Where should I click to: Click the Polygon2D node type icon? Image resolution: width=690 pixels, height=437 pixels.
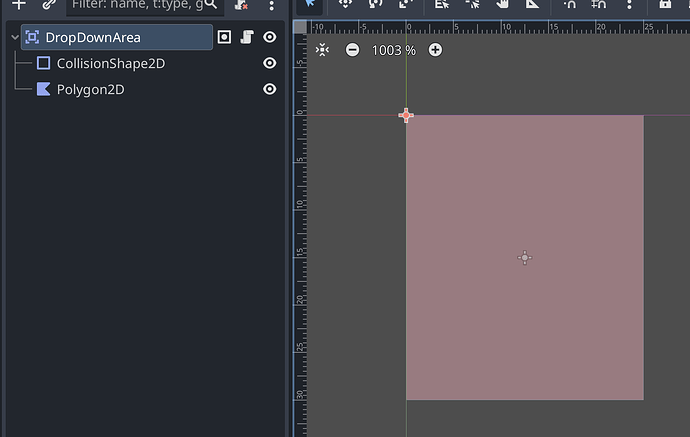pos(43,89)
